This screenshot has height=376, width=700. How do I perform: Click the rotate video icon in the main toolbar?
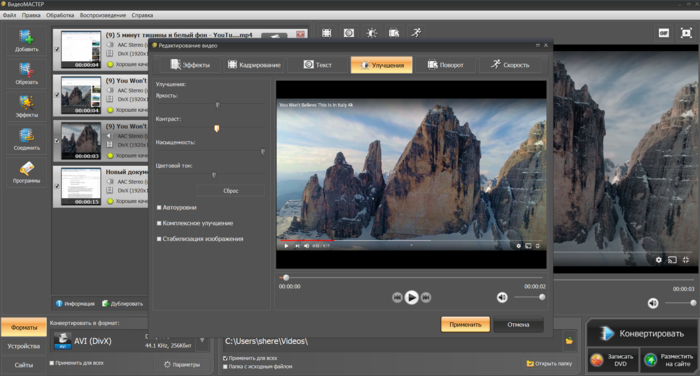[x=394, y=33]
